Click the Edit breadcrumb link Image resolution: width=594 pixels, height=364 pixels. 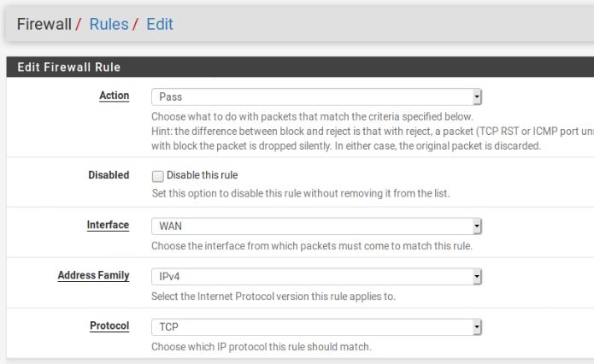coord(159,24)
